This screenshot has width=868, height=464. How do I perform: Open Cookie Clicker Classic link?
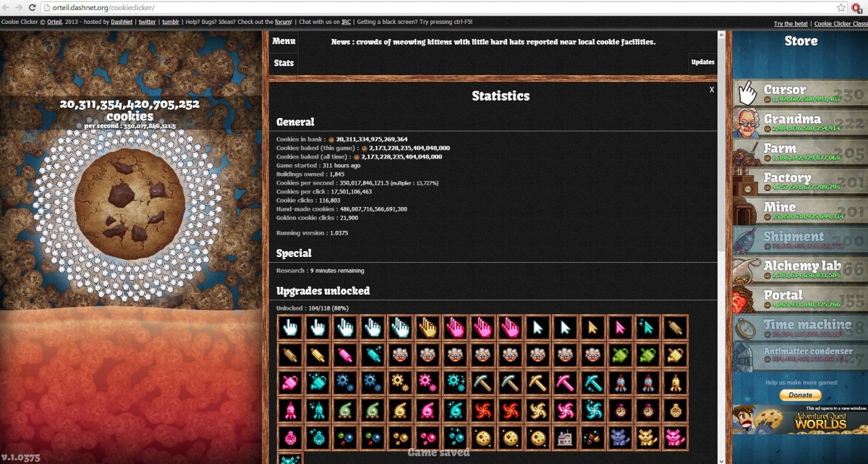pos(841,24)
